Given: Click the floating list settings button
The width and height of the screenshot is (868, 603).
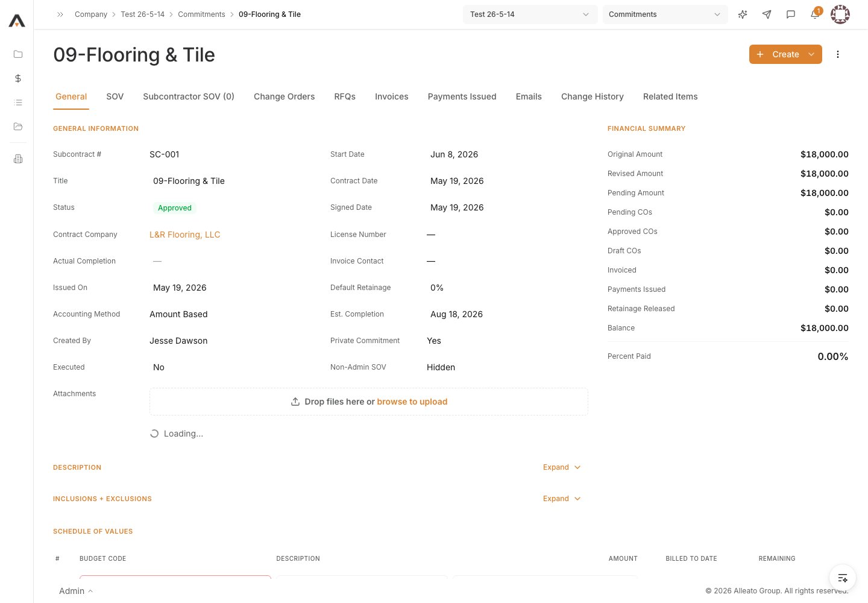Looking at the screenshot, I should point(843,578).
